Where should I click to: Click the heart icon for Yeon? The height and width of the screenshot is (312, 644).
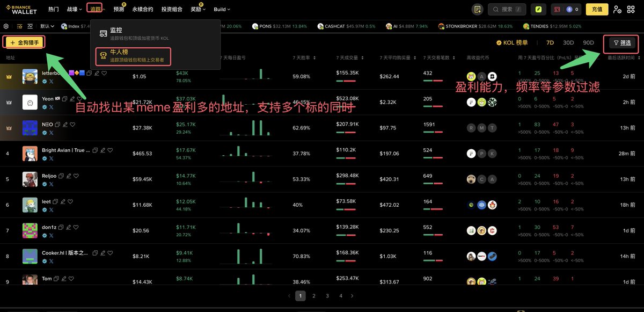(80, 99)
